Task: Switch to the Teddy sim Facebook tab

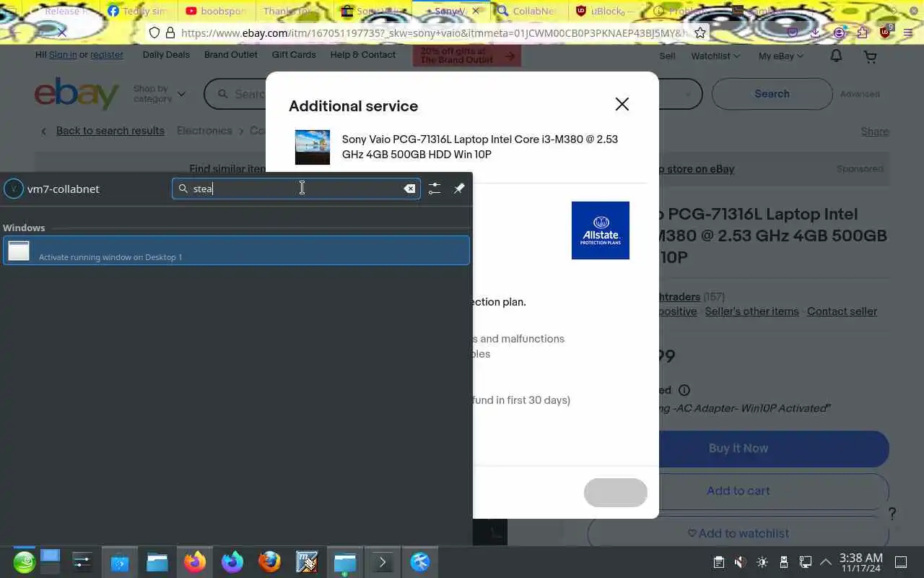Action: pos(137,11)
